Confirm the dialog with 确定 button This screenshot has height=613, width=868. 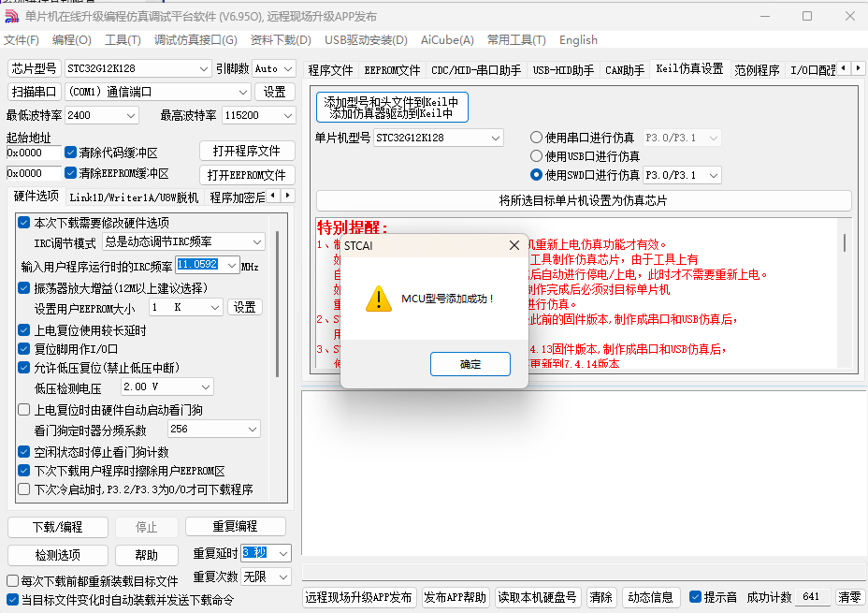tap(470, 364)
